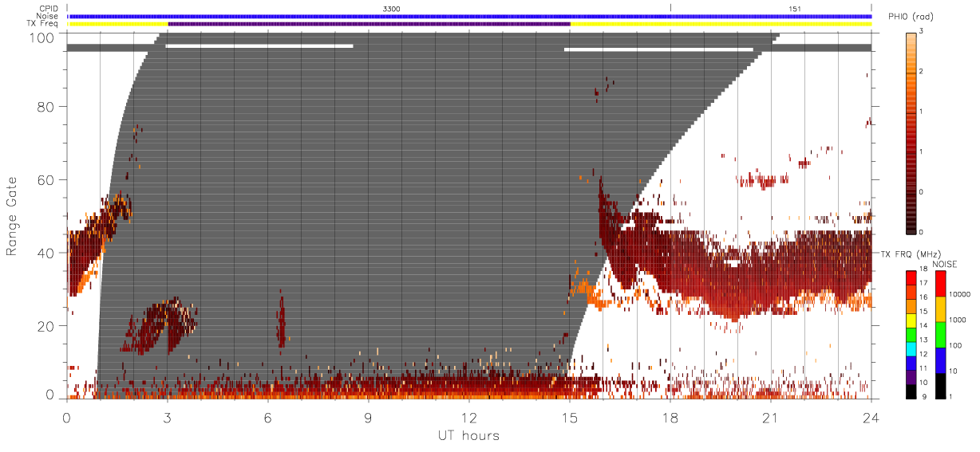
Task: Click the 'UT hours' x-axis title
Action: [x=468, y=435]
